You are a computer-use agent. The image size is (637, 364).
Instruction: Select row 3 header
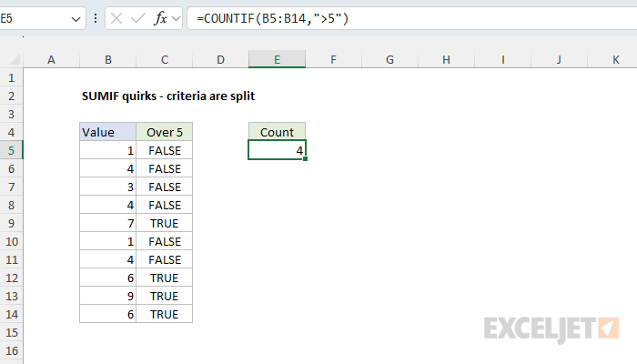(11, 114)
